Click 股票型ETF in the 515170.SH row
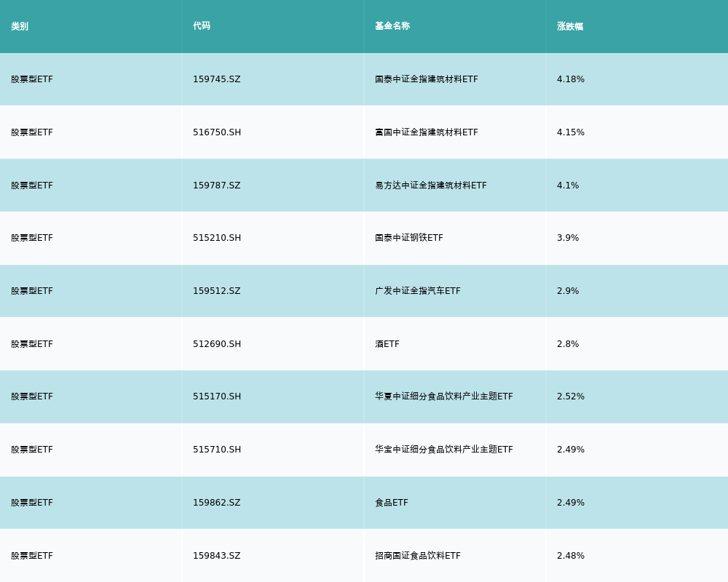This screenshot has width=728, height=582. pos(32,396)
